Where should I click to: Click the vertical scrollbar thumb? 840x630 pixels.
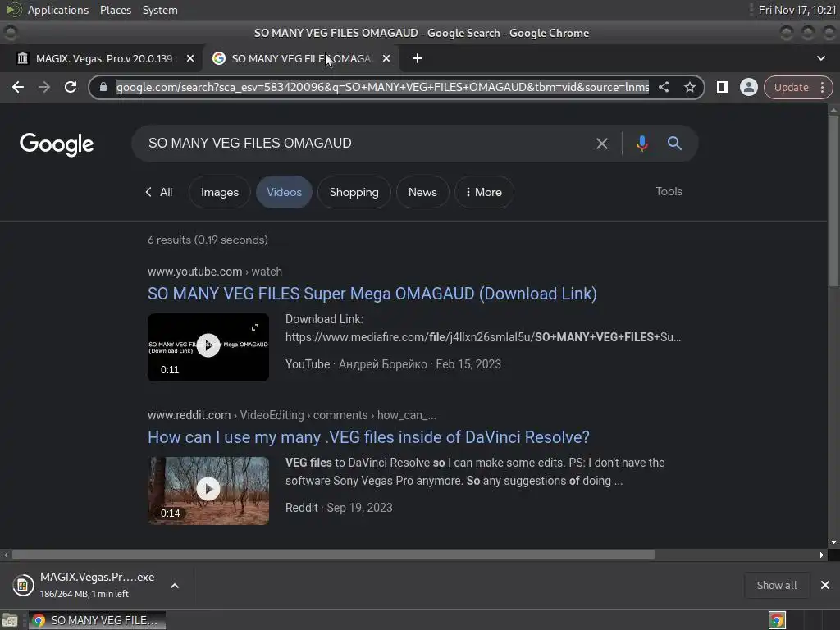(x=833, y=201)
